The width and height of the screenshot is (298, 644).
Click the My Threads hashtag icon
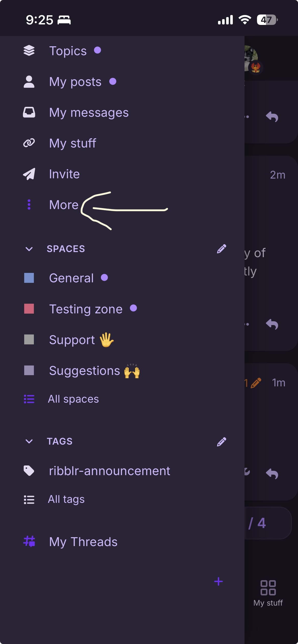pos(29,541)
